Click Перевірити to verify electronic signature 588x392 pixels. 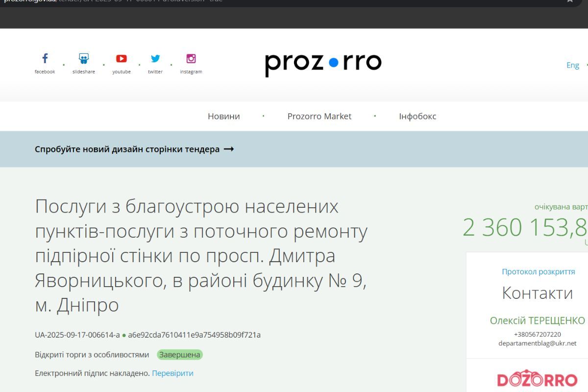172,373
